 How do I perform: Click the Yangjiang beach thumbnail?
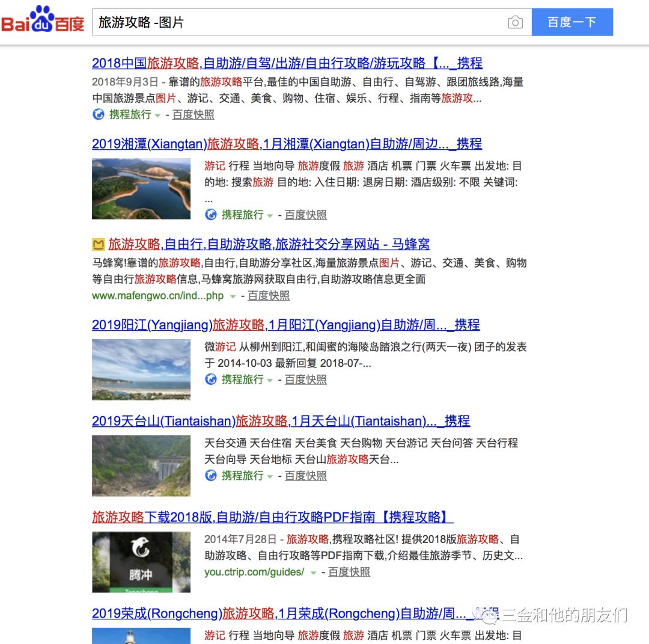(141, 369)
